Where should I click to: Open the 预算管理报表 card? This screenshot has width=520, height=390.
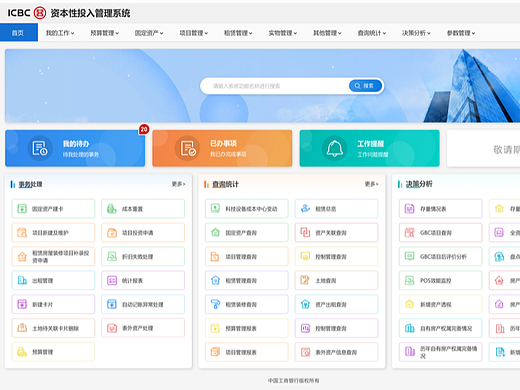[247, 328]
